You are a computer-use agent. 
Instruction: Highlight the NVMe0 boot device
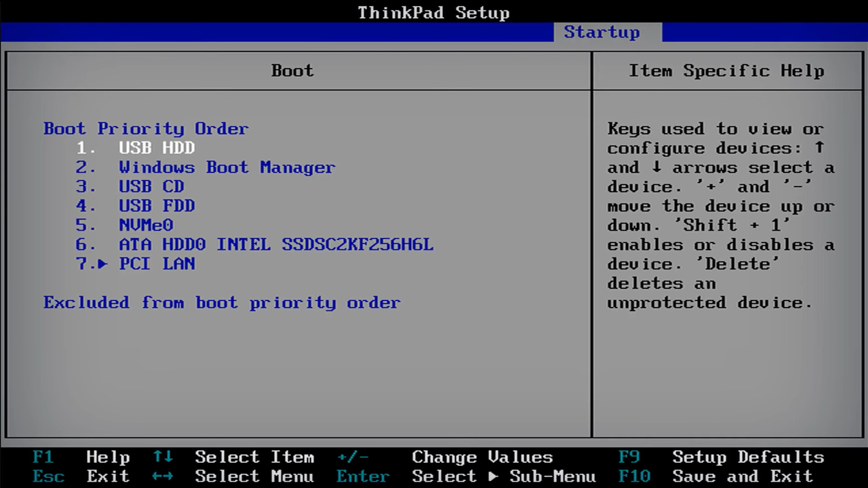(x=146, y=225)
